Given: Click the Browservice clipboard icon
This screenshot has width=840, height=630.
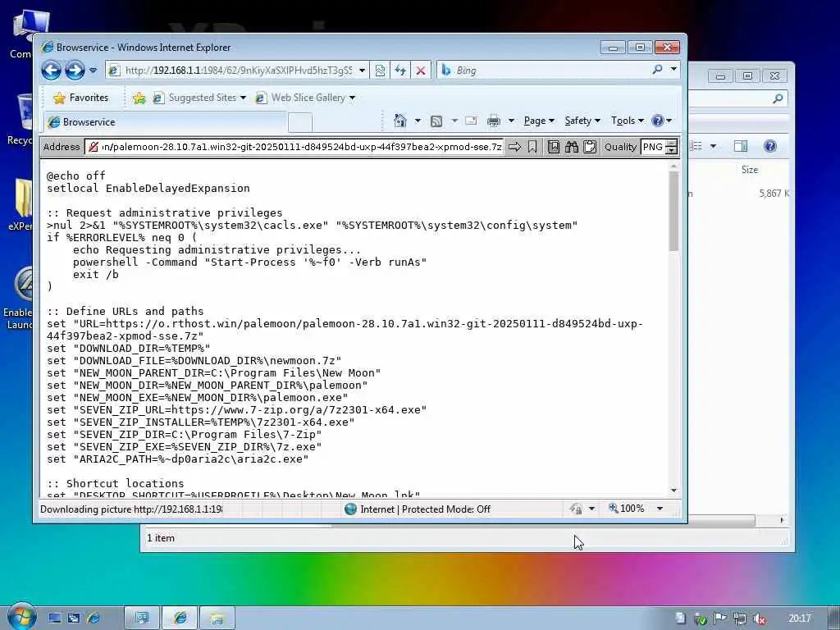Looking at the screenshot, I should tap(590, 147).
